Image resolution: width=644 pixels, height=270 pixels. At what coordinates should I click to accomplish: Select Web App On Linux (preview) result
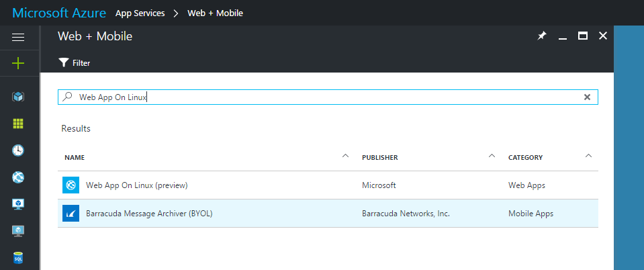(136, 185)
